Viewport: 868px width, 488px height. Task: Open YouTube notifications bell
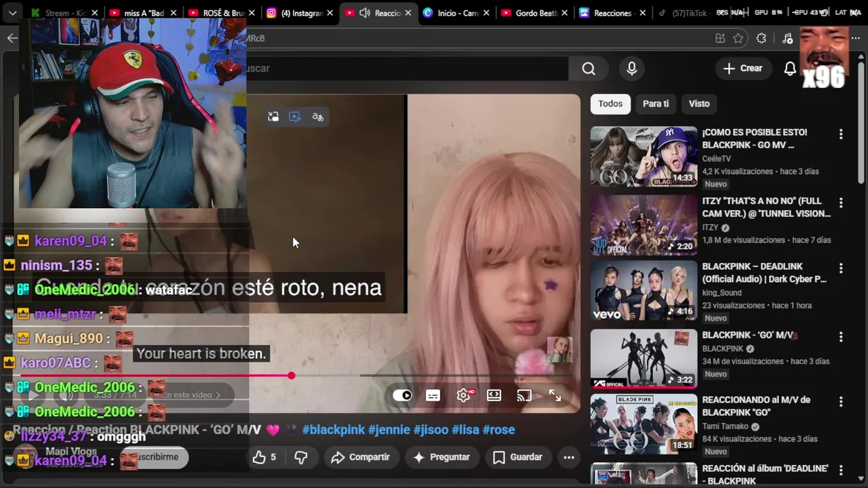[x=790, y=68]
